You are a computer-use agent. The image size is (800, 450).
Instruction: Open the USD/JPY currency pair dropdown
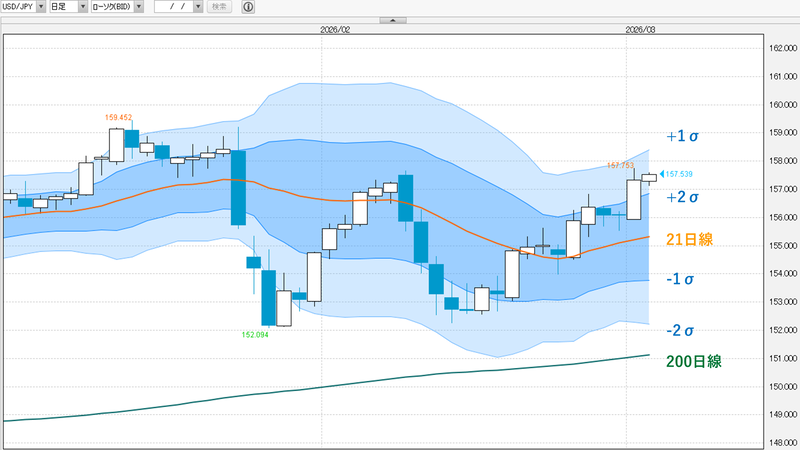pos(23,7)
